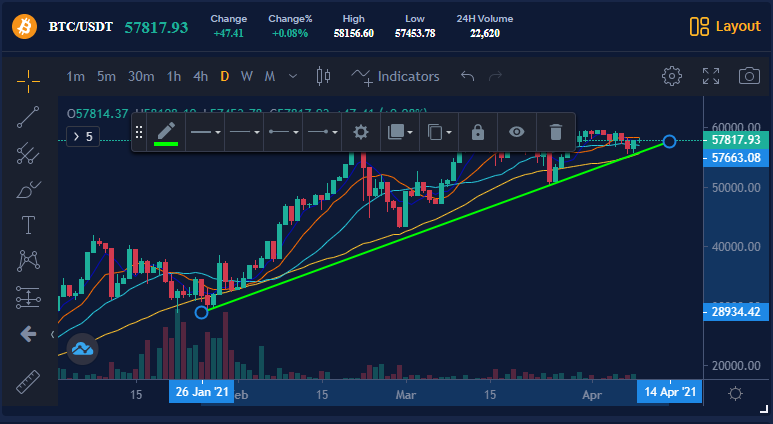
Task: Click the High value 58156.60
Action: coord(353,34)
